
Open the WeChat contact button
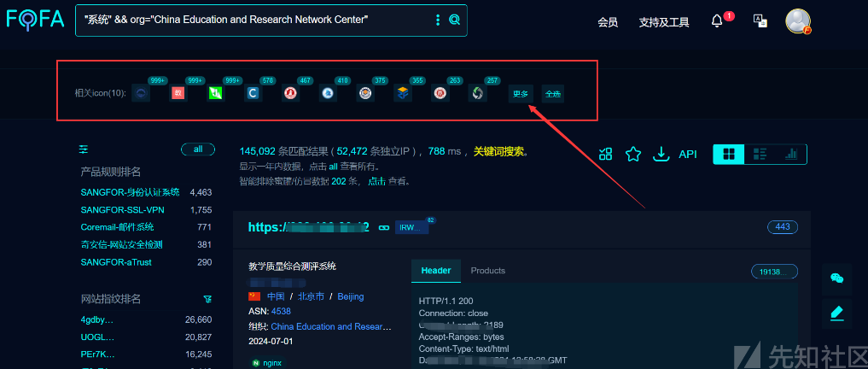(x=837, y=278)
